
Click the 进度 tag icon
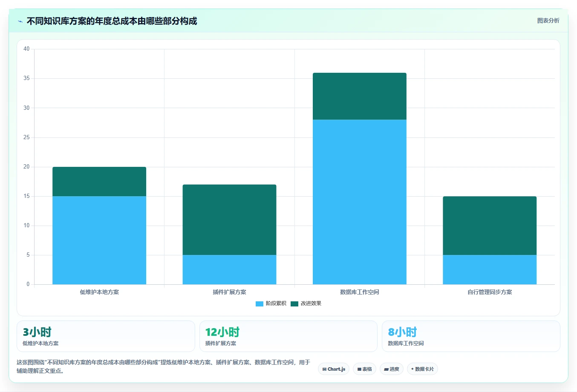point(386,369)
